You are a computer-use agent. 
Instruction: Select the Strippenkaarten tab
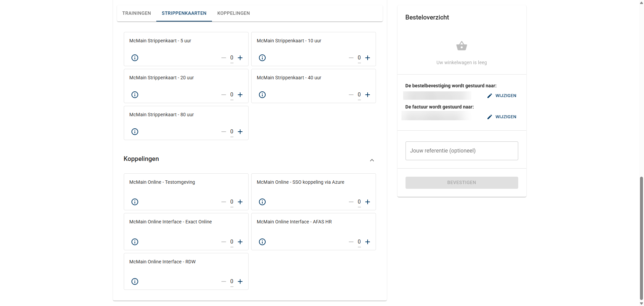(184, 13)
